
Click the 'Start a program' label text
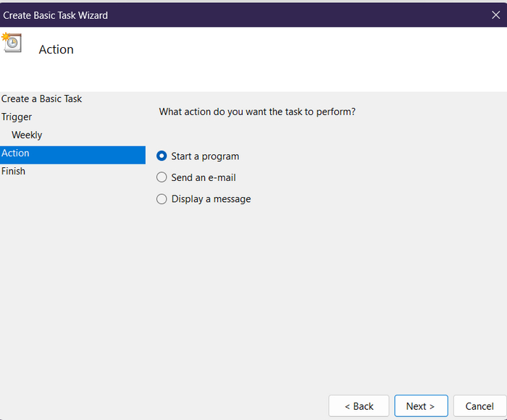tap(205, 156)
